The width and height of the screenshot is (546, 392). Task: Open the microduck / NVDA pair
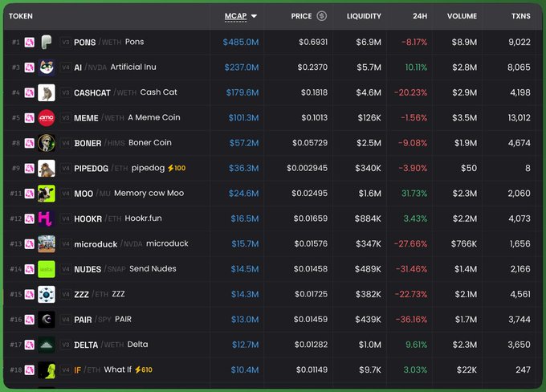pyautogui.click(x=131, y=244)
